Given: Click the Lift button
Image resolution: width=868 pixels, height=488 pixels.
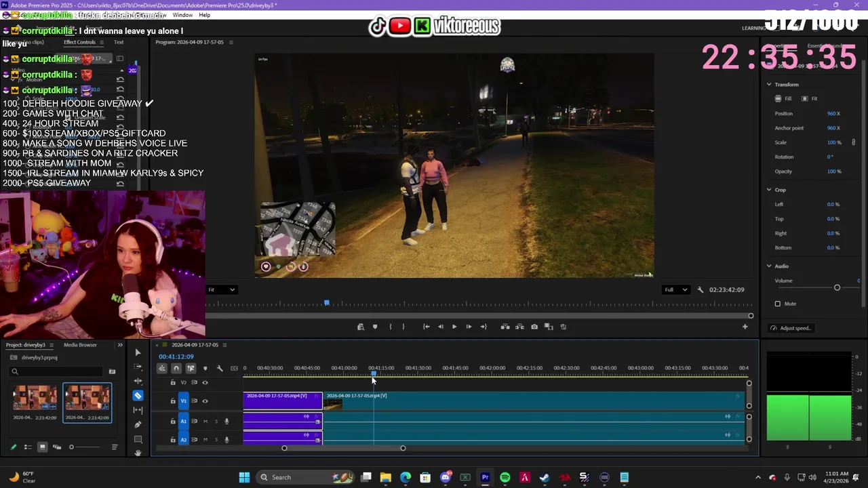Looking at the screenshot, I should pos(505,327).
